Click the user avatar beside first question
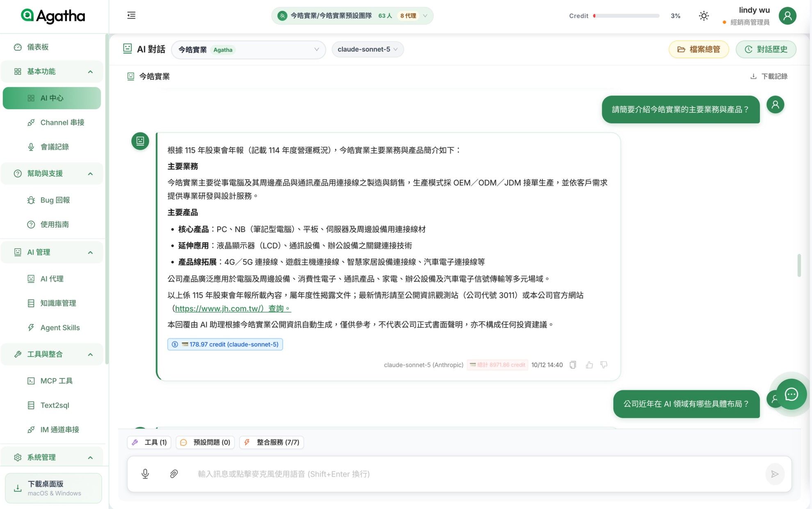The image size is (812, 509). (x=775, y=105)
